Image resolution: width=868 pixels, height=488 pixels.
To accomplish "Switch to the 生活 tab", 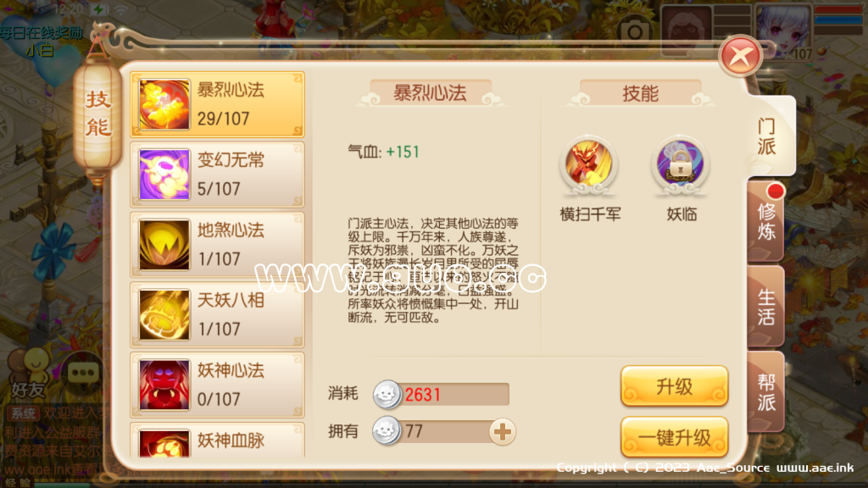I will coord(766,307).
